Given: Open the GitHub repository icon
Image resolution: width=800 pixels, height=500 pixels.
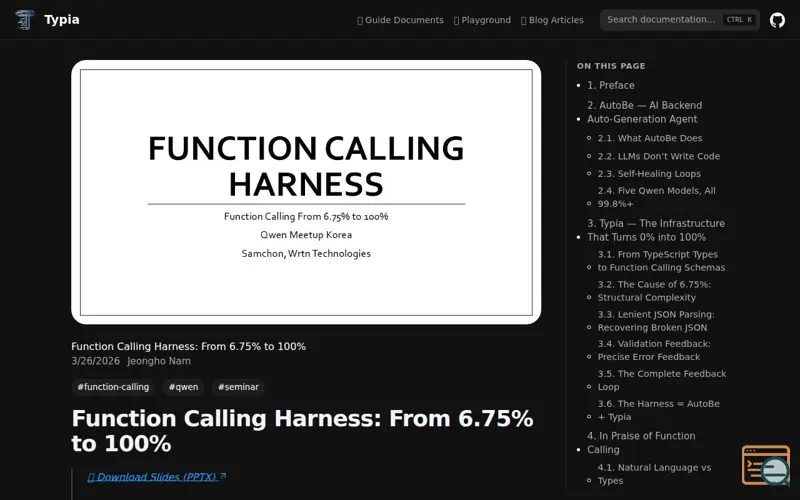Looking at the screenshot, I should point(777,20).
